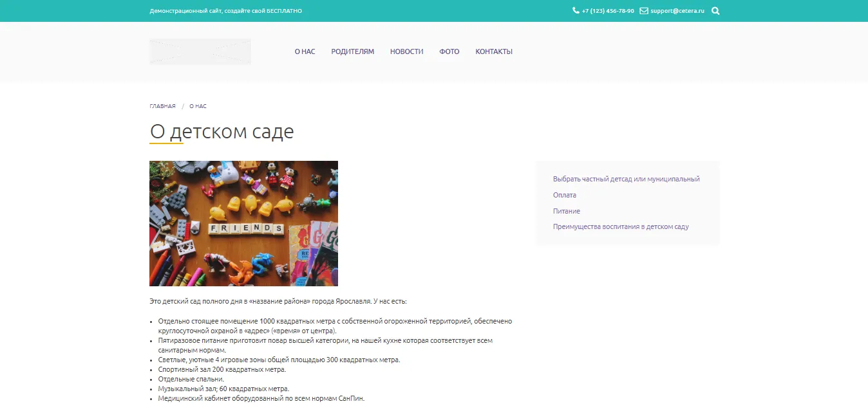
Task: Open Преимущества воспитания в детском саду link
Action: tap(621, 226)
